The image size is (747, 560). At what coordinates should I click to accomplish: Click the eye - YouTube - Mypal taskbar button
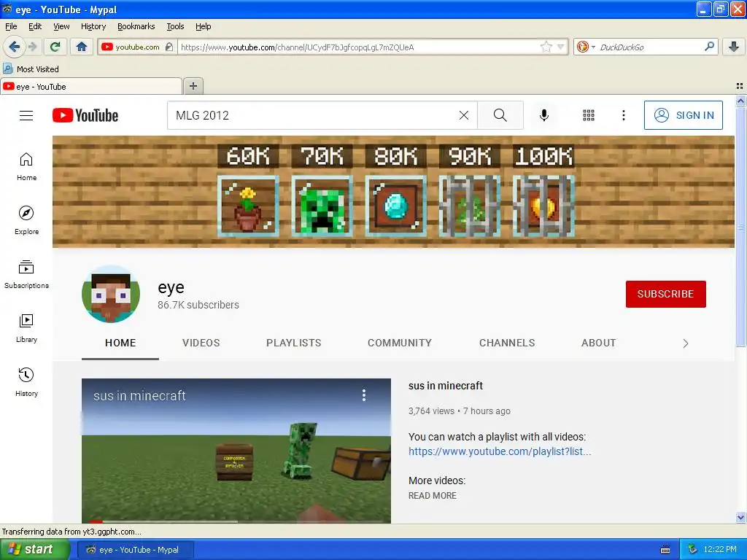click(136, 550)
